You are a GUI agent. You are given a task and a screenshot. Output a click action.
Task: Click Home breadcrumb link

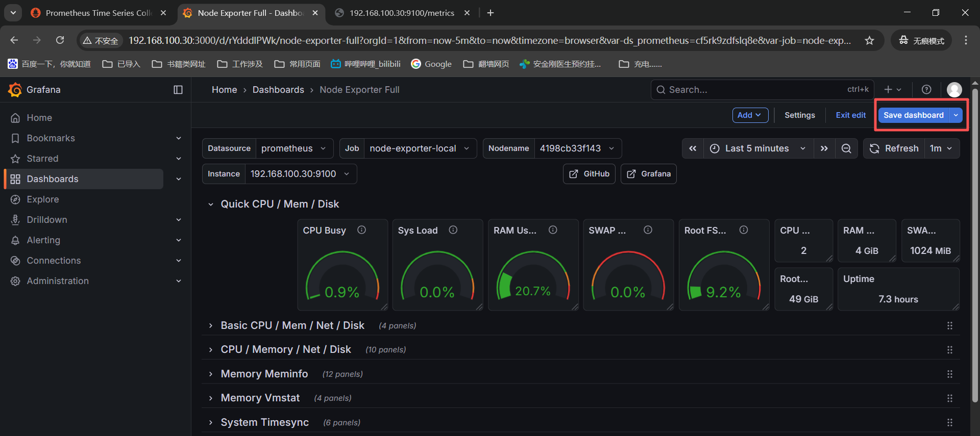tap(225, 90)
